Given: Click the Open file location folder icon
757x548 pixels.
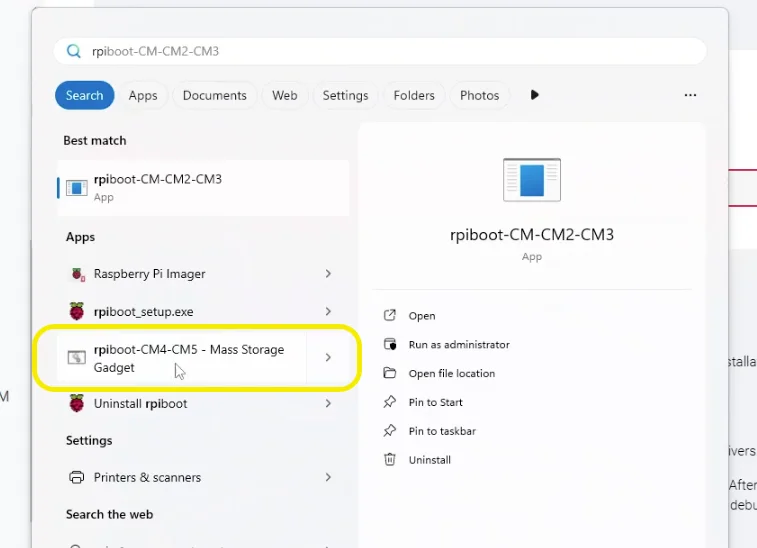Looking at the screenshot, I should 390,373.
